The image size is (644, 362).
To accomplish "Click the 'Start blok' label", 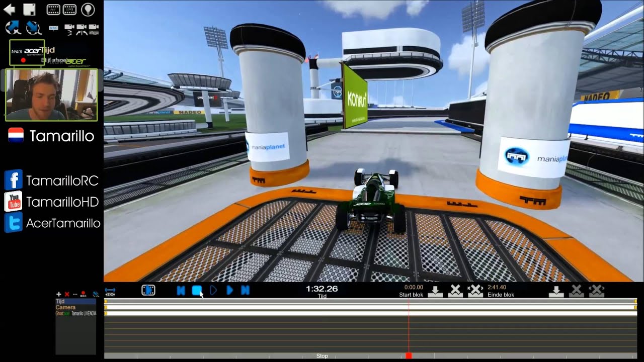I will pyautogui.click(x=411, y=295).
